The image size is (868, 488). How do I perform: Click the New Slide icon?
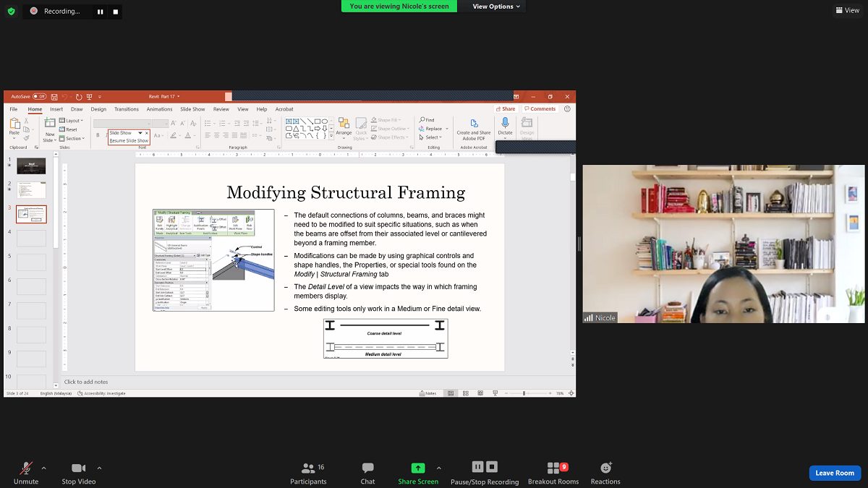[50, 124]
